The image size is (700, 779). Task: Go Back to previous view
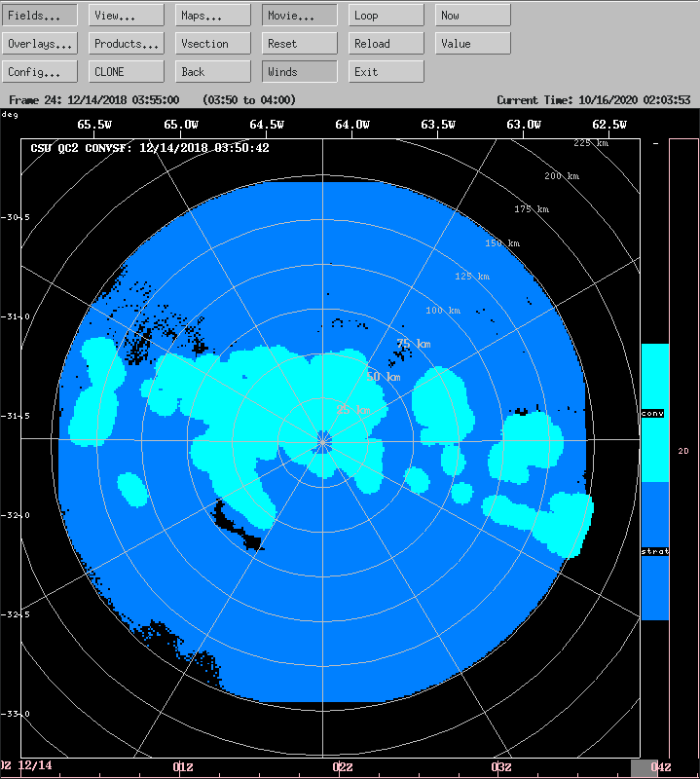point(213,72)
